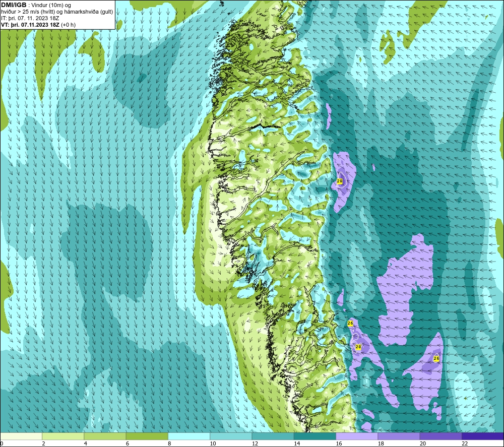Click the legend scale value 6

pos(128,443)
